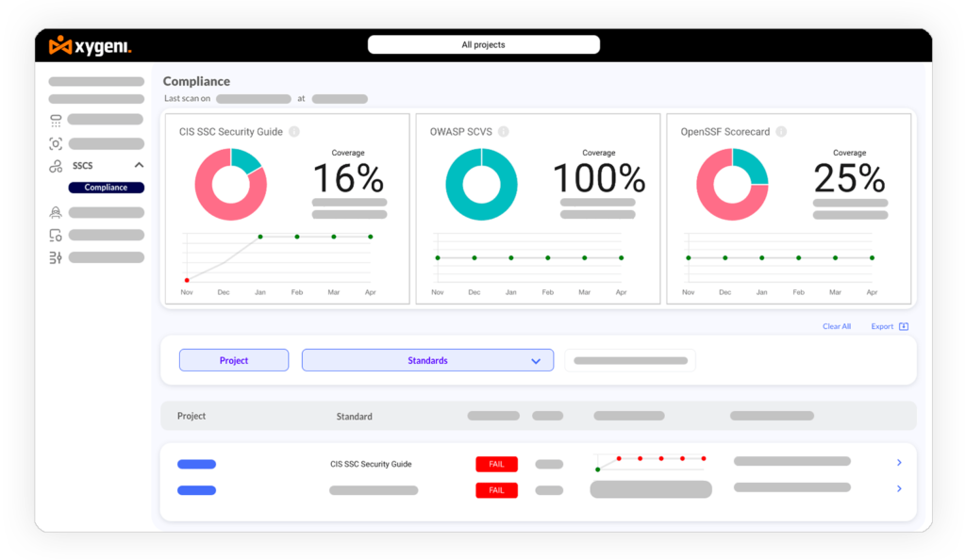Image resolution: width=966 pixels, height=560 pixels.
Task: Click the red Nov trend point
Action: point(187,281)
